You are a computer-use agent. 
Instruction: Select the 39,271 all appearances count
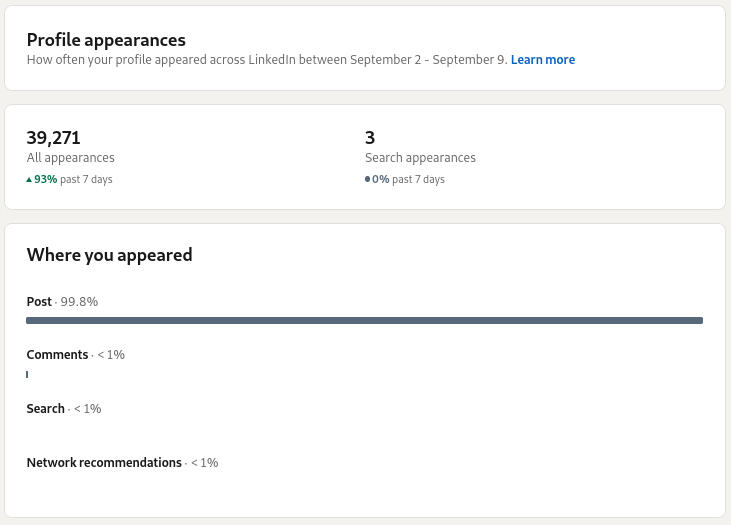[x=53, y=137]
